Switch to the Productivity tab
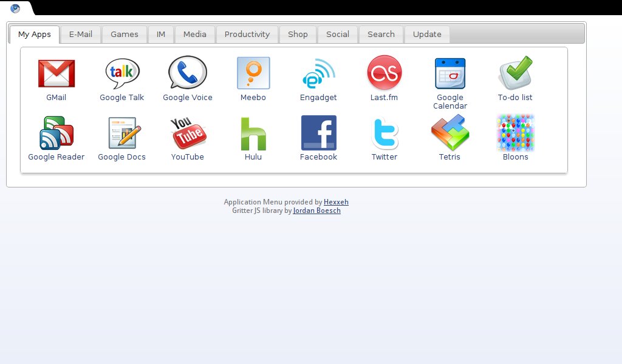The image size is (622, 364). pos(247,35)
